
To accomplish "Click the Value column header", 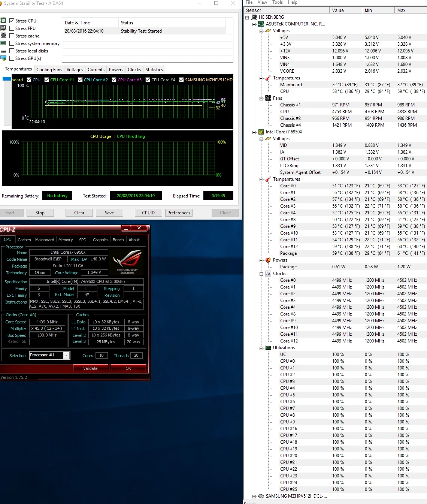I will 346,10.
